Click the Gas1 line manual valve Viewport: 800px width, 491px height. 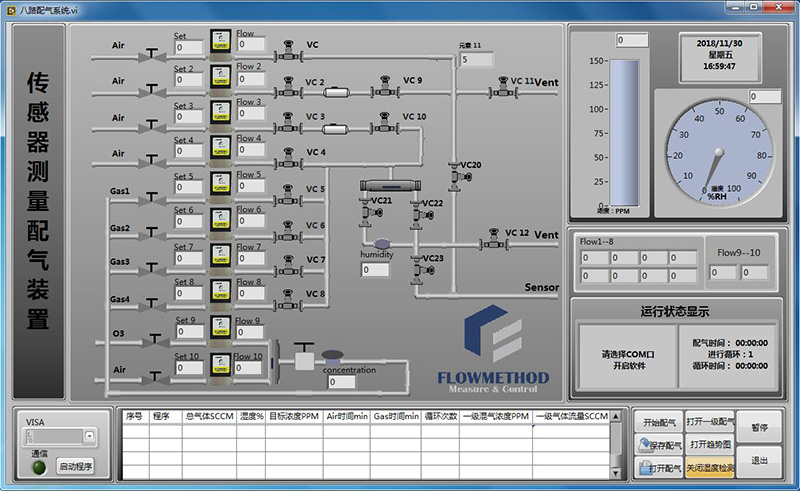point(151,195)
